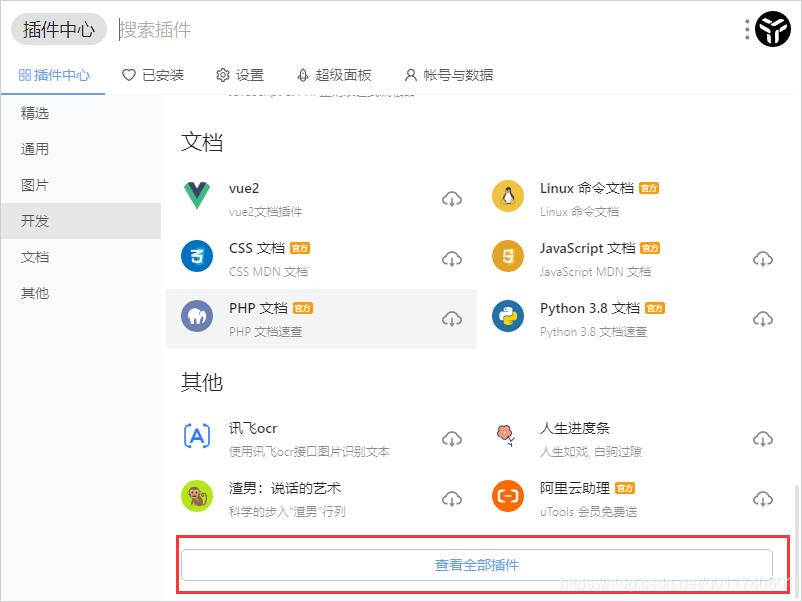Click the 人生进度条 flower icon

506,435
